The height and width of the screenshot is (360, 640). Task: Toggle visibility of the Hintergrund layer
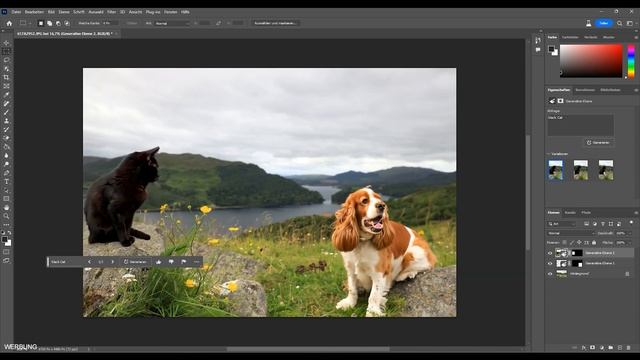pos(550,274)
